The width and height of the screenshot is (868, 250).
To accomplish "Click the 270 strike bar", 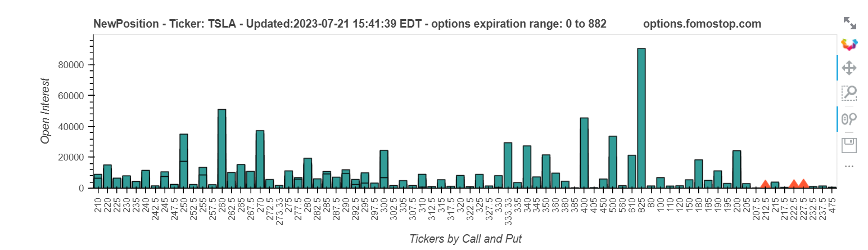I will point(260,159).
